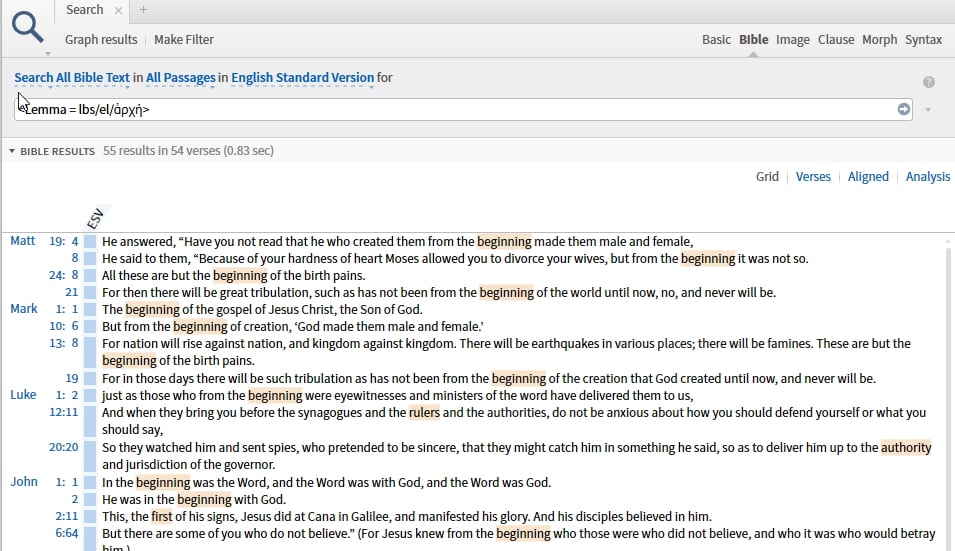The image size is (955, 551).
Task: Click Graph results
Action: 101,40
